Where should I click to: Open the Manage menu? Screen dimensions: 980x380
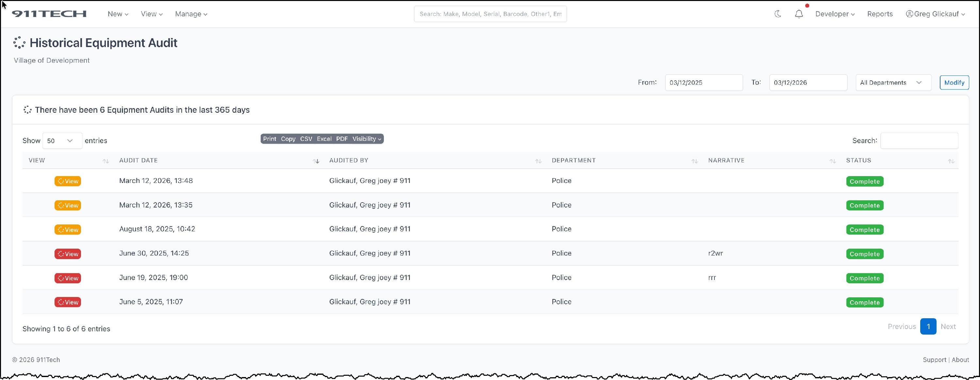(191, 14)
